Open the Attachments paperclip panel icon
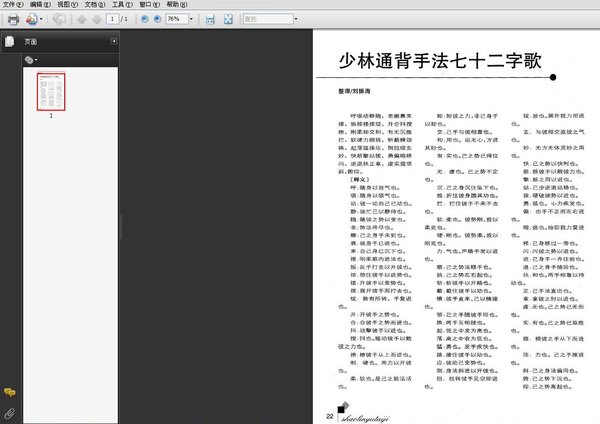 [10, 413]
